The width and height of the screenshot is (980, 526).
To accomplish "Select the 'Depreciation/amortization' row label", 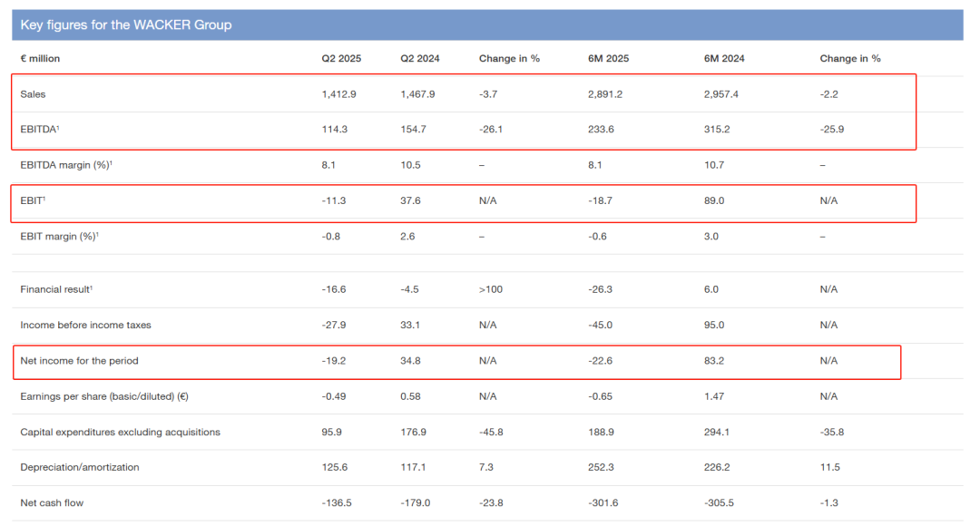I will pyautogui.click(x=79, y=467).
